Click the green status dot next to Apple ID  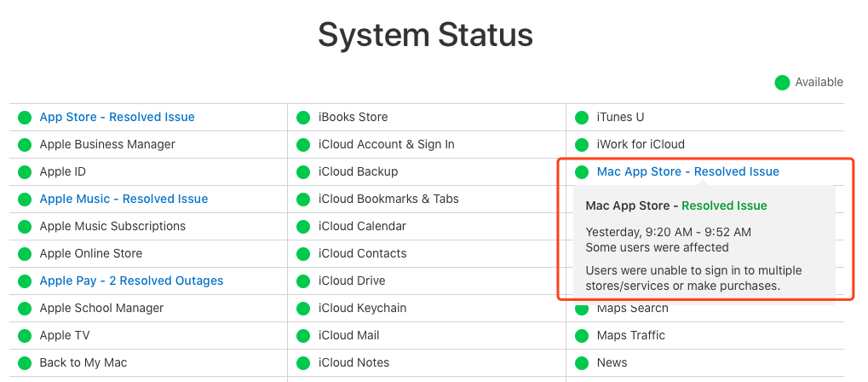25,172
